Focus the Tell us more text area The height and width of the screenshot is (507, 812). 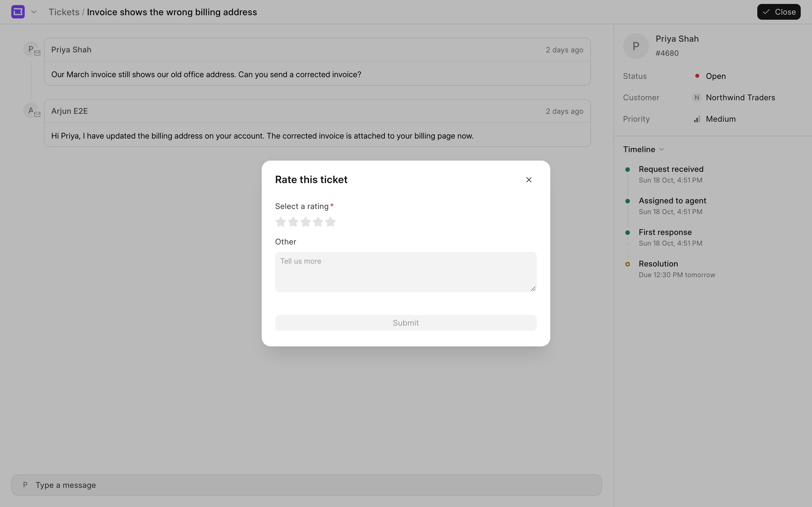click(x=406, y=272)
